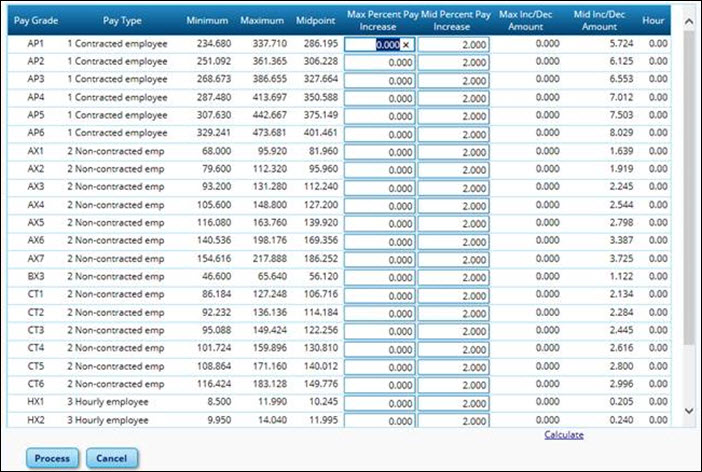702x472 pixels.
Task: Focus BX3 Max Percent Pay Increase field
Action: tap(380, 278)
